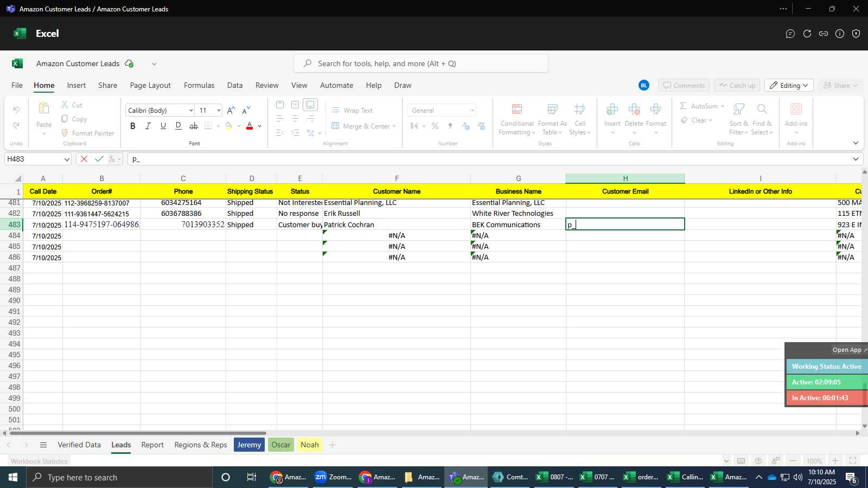
Task: Open the Editing mode dropdown
Action: (789, 86)
